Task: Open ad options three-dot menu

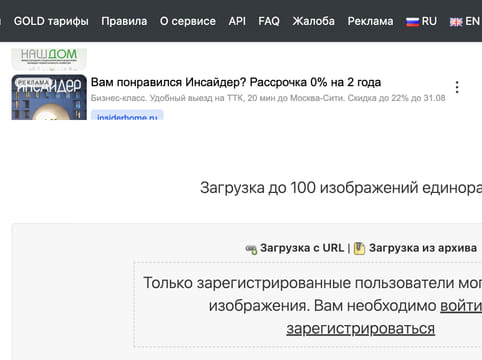Action: click(457, 87)
